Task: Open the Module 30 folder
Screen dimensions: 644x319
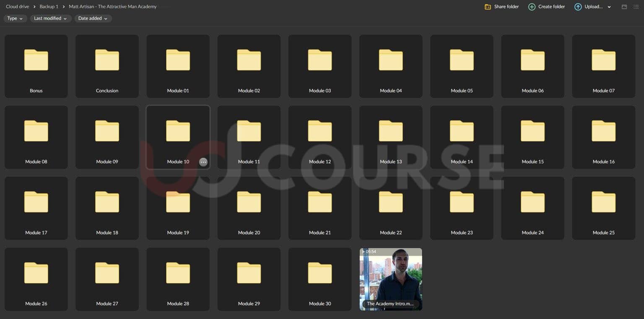Action: 319,279
